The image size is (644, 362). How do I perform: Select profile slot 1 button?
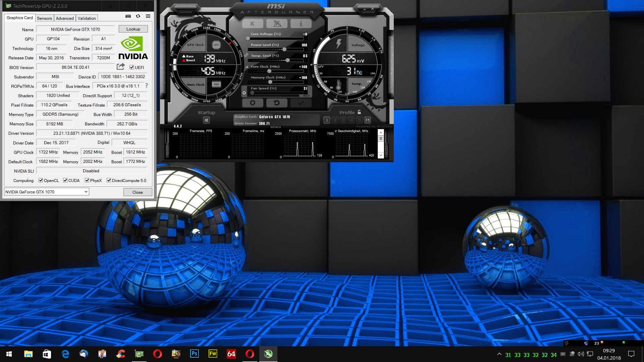point(327,120)
